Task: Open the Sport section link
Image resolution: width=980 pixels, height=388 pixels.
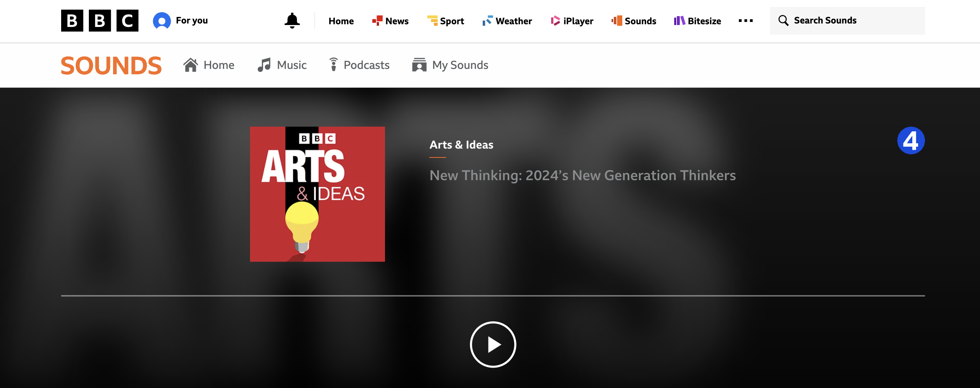Action: (452, 21)
